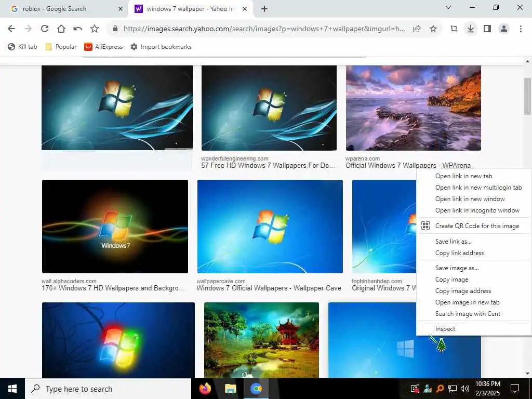Image resolution: width=532 pixels, height=399 pixels.
Task: Select Copy link address
Action: point(474,253)
